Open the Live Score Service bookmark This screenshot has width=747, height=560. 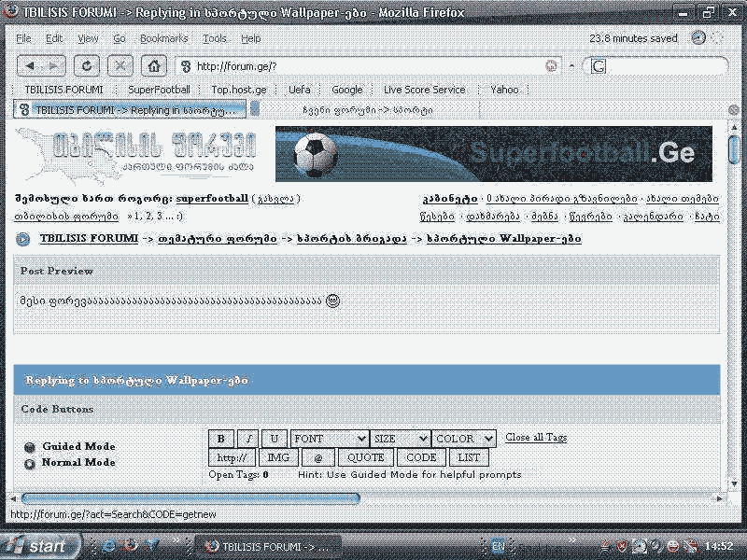click(425, 90)
